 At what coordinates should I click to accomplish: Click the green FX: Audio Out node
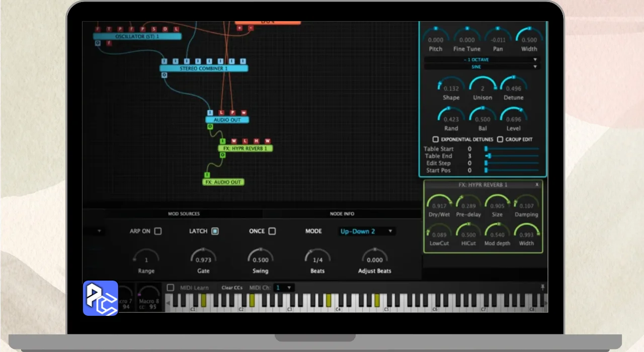(x=223, y=182)
